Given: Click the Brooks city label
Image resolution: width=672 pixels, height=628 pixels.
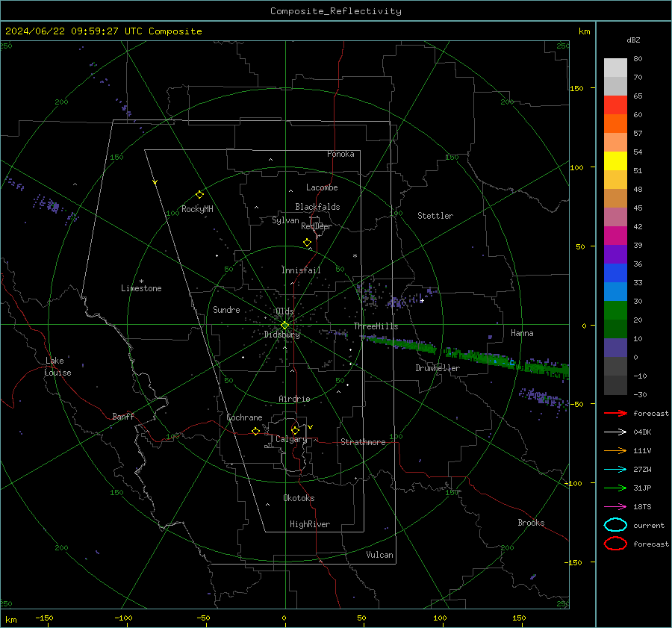Looking at the screenshot, I should click(x=531, y=523).
